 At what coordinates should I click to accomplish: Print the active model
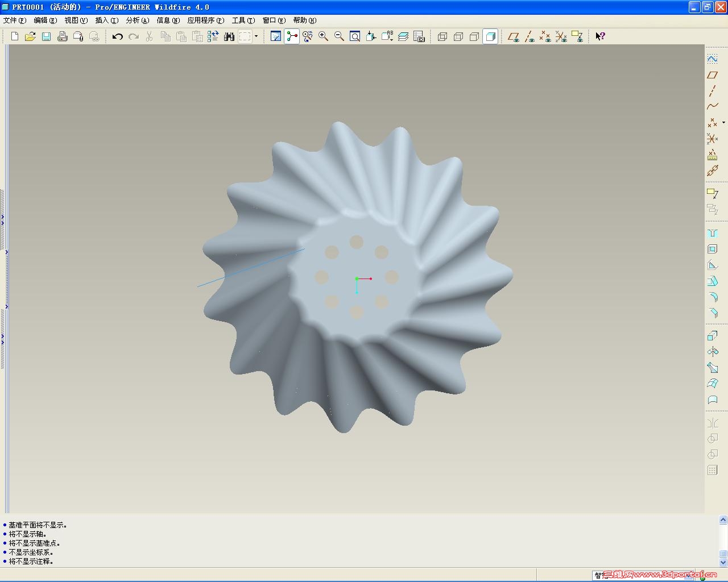[63, 36]
